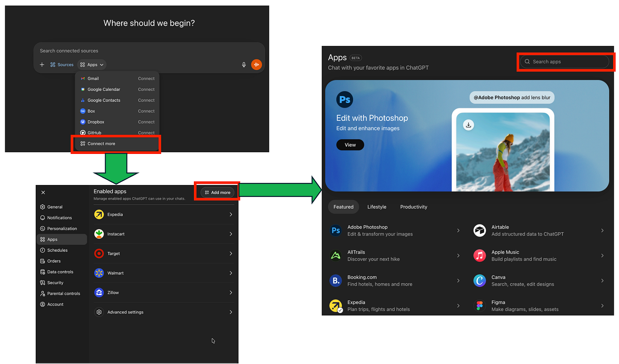Click the '@Adobe Photoshop add lens blur' prompt chip
619x364 pixels.
(512, 97)
